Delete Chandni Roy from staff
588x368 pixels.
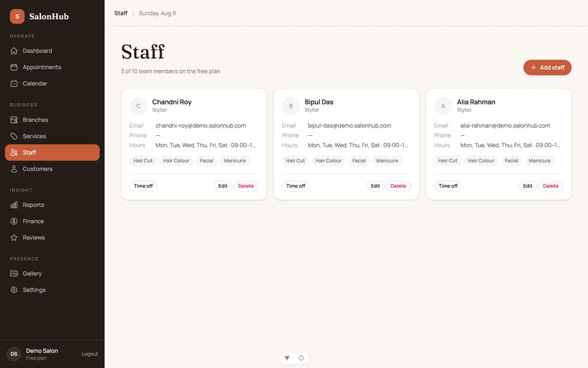[x=246, y=186]
